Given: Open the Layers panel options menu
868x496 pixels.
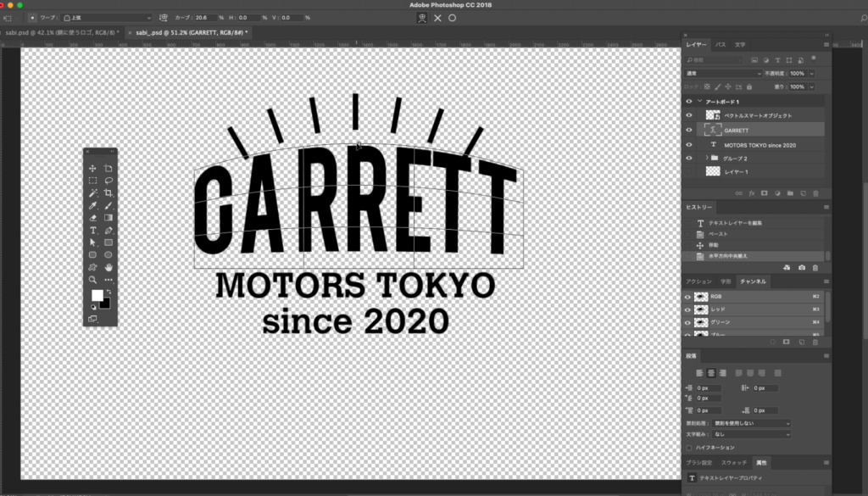Looking at the screenshot, I should click(x=826, y=44).
